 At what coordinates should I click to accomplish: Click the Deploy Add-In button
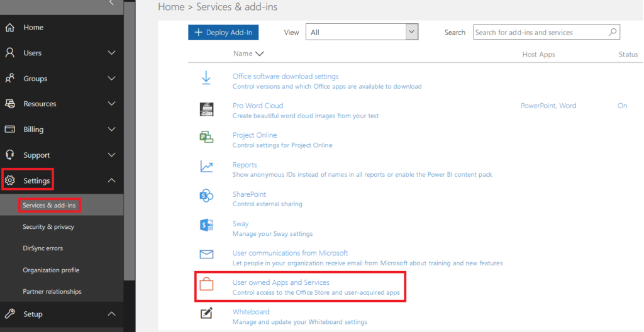click(x=223, y=33)
